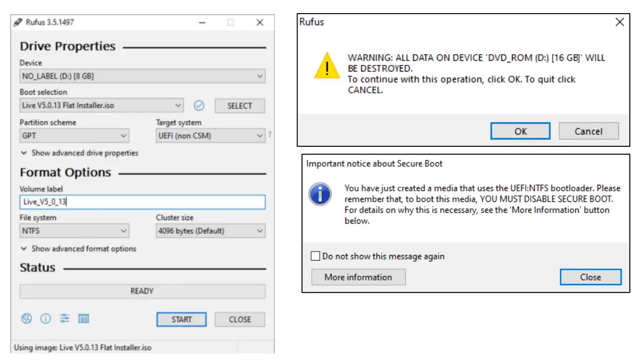Screen dimensions: 644x362
Task: Click 'YOU MUST DISABLE SECURE BOOT' message text
Action: (x=546, y=199)
